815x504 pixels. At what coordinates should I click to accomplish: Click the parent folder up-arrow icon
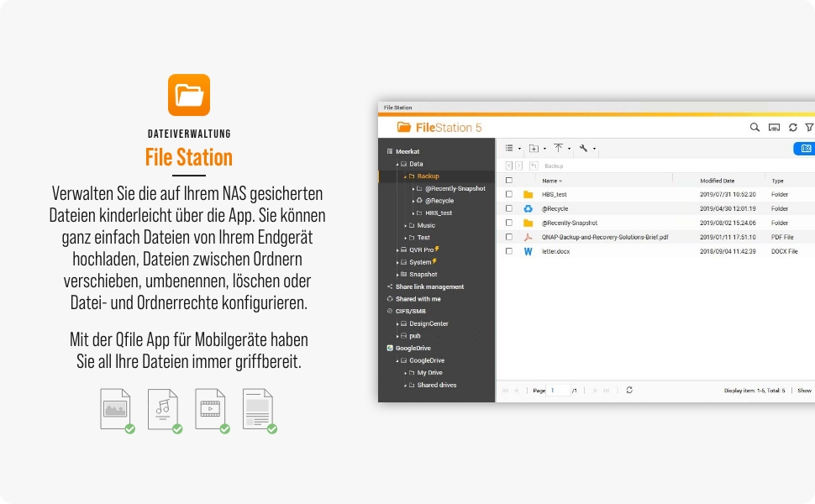click(534, 165)
